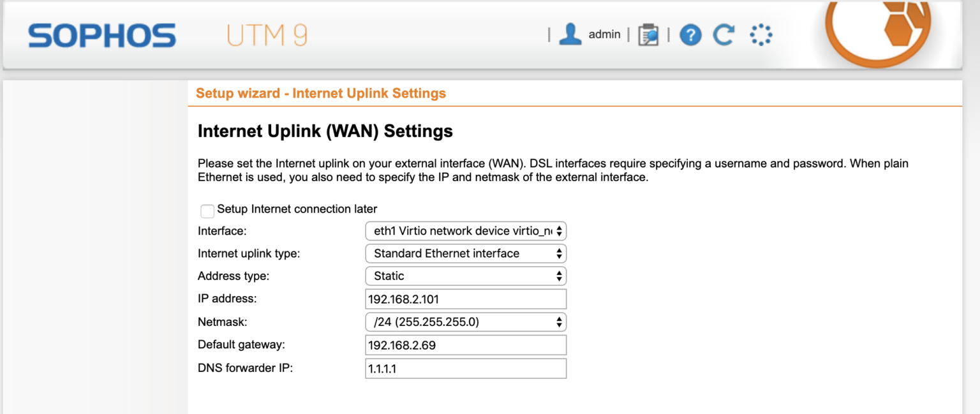This screenshot has width=980, height=414.
Task: Choose a different Netmask value
Action: [465, 322]
